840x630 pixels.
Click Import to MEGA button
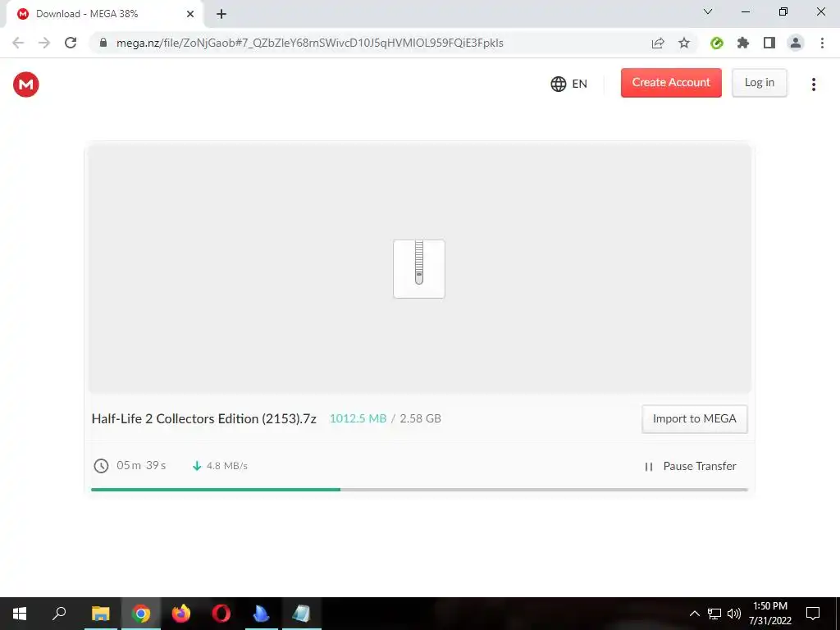(x=694, y=418)
